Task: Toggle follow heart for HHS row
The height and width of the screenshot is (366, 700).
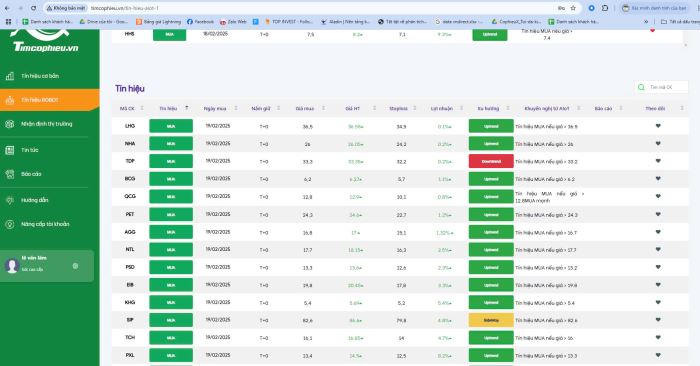Action: 652,31
